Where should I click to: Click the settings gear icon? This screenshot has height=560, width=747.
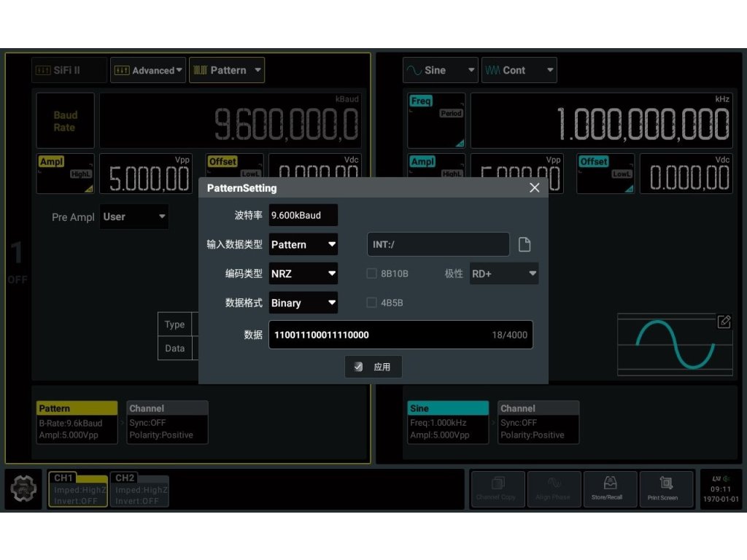click(24, 489)
